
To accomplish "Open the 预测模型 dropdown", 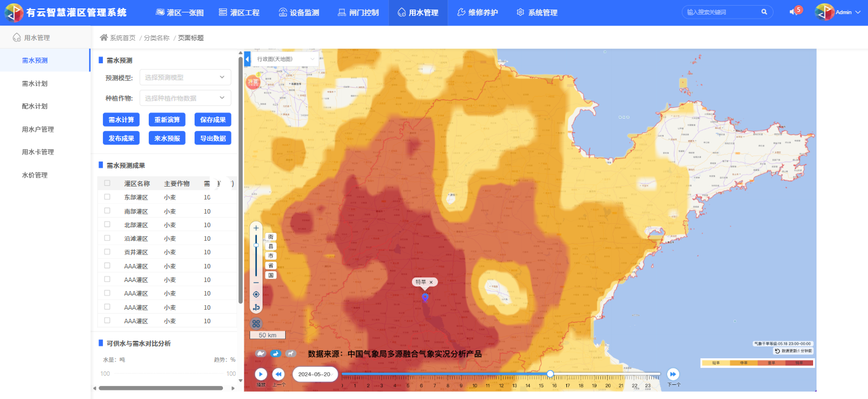I will [x=184, y=77].
